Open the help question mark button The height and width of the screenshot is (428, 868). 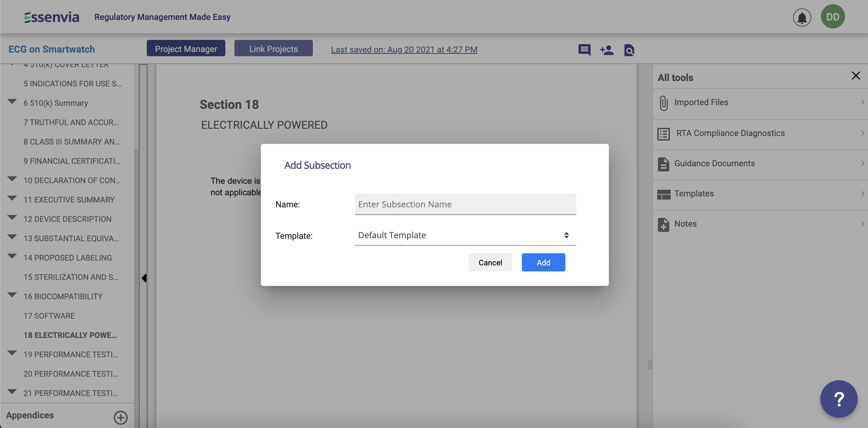(838, 399)
